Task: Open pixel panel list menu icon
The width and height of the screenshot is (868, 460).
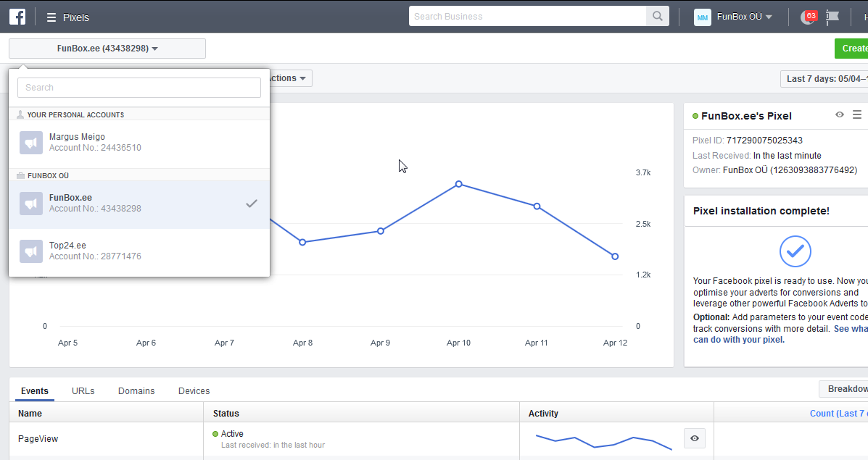Action: (857, 114)
